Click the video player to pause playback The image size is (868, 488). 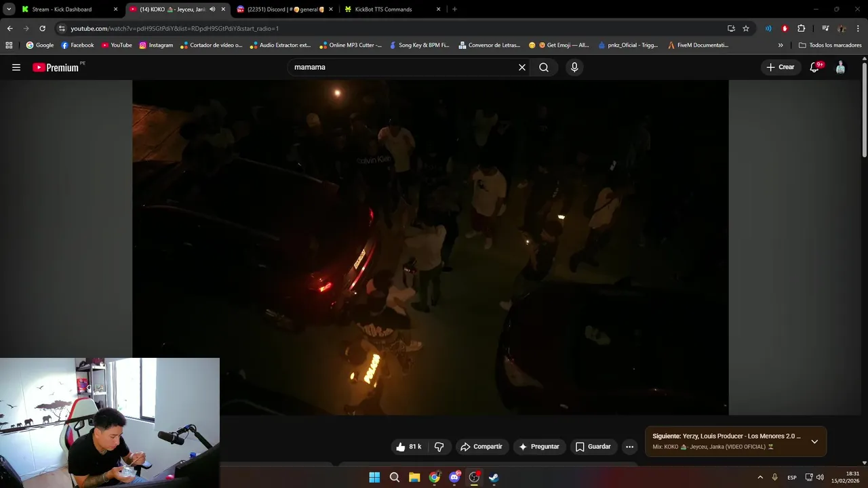(x=430, y=247)
